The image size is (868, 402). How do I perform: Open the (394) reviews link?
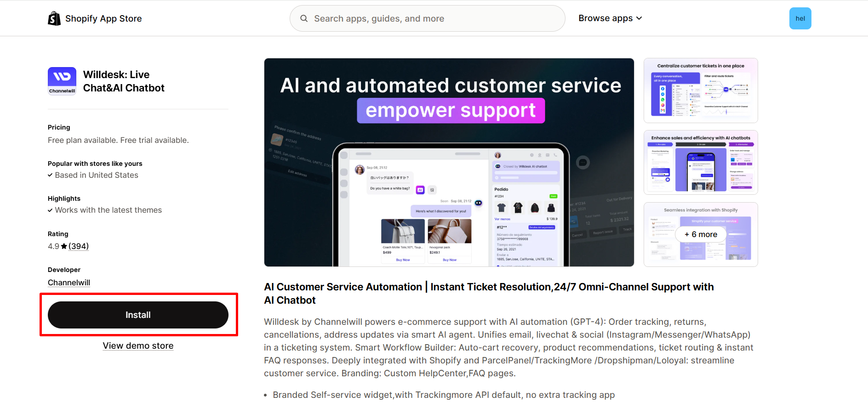79,246
